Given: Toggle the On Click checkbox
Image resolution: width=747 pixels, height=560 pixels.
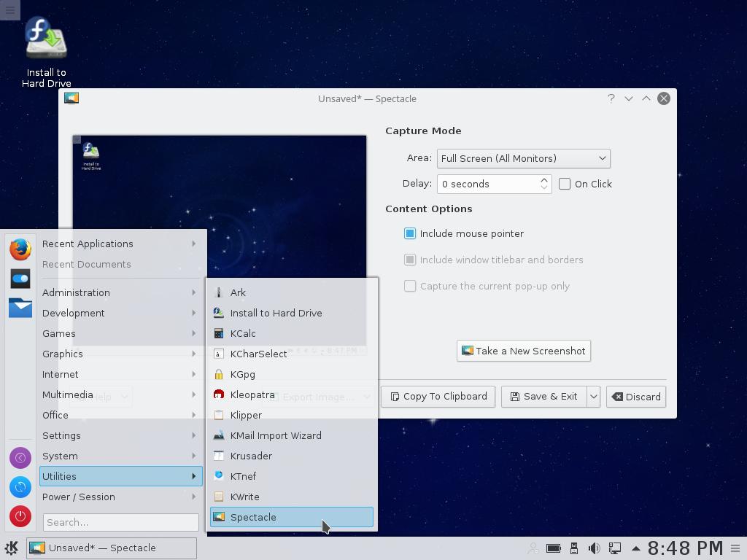Looking at the screenshot, I should 565,184.
